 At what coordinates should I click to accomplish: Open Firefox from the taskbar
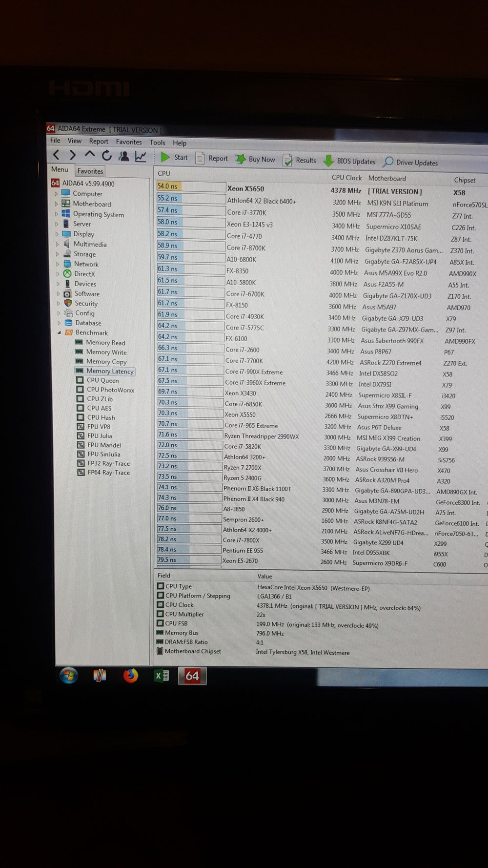point(130,676)
